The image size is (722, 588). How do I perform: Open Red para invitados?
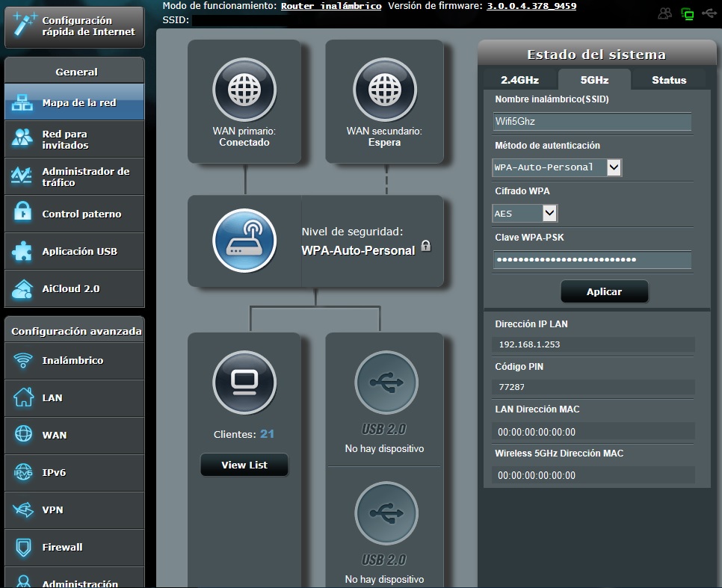pos(75,140)
